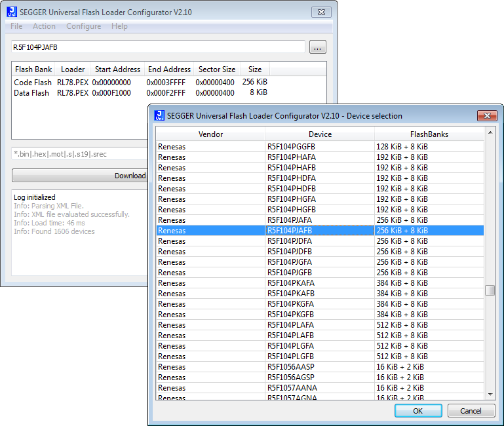Select the Data Flash bank row
This screenshot has height=426, width=504.
140,93
